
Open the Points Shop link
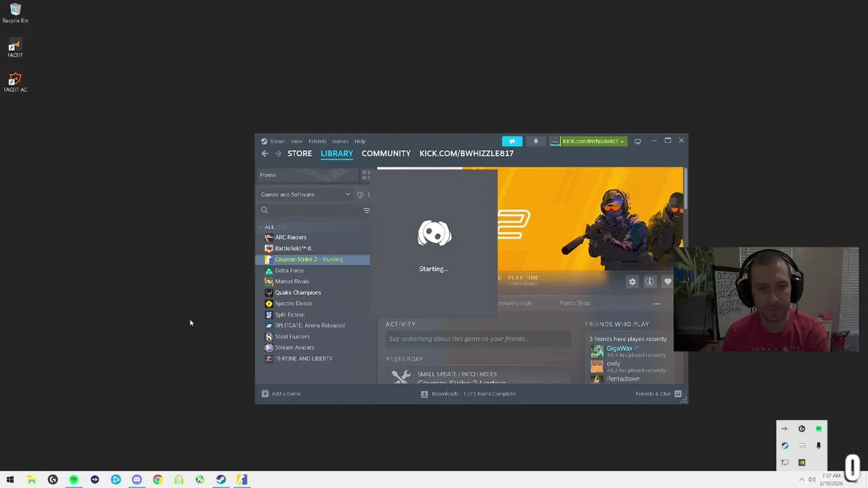tap(575, 303)
